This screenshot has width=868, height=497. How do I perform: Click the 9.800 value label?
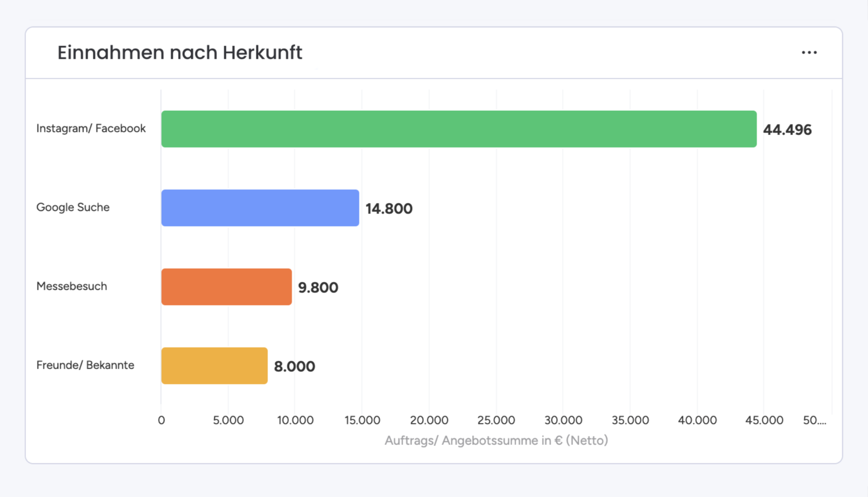[x=318, y=287]
